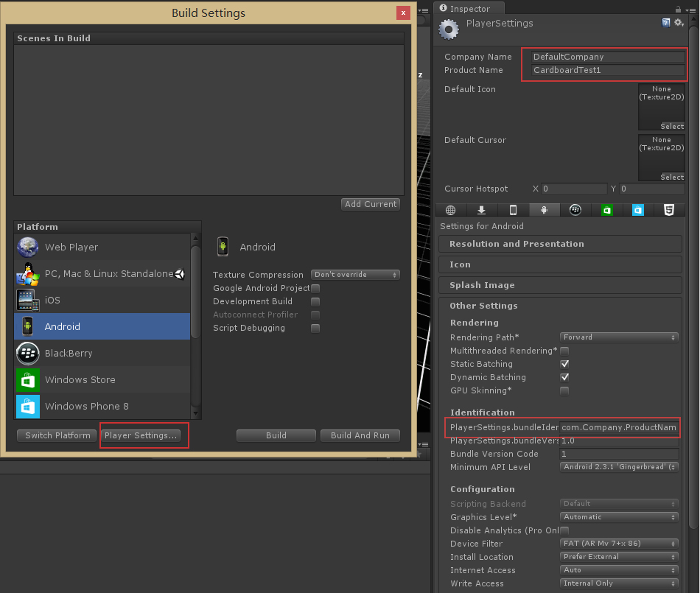Click the Unity logo next to Standalone platform
Viewport: 700px width, 593px height.
point(180,274)
